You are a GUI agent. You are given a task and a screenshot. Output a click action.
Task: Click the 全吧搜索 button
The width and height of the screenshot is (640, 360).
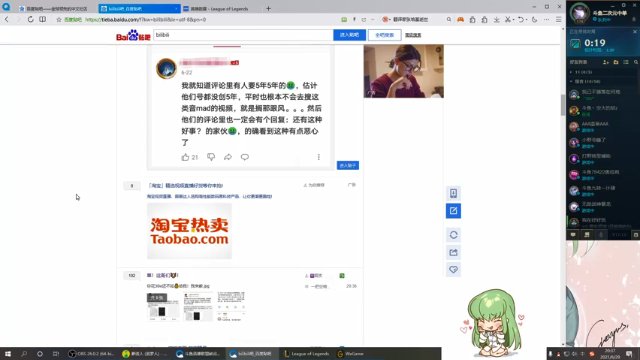(x=384, y=35)
